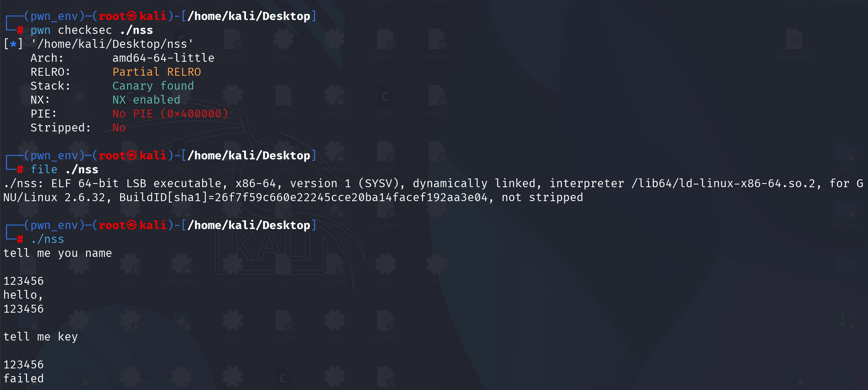Click the Kali skull symbol above the file ./nss command
This screenshot has width=868, height=390.
point(132,155)
